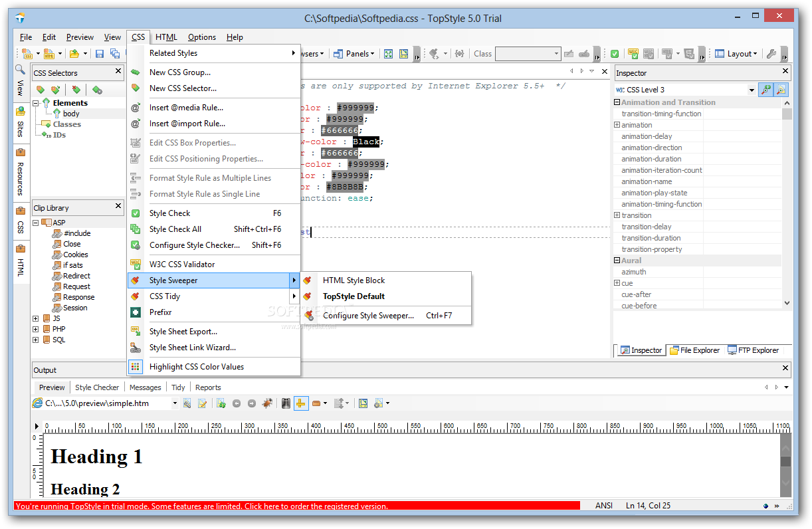Image resolution: width=812 pixels, height=529 pixels.
Task: Choose Configure Style Sweeper submenu item
Action: tap(387, 316)
